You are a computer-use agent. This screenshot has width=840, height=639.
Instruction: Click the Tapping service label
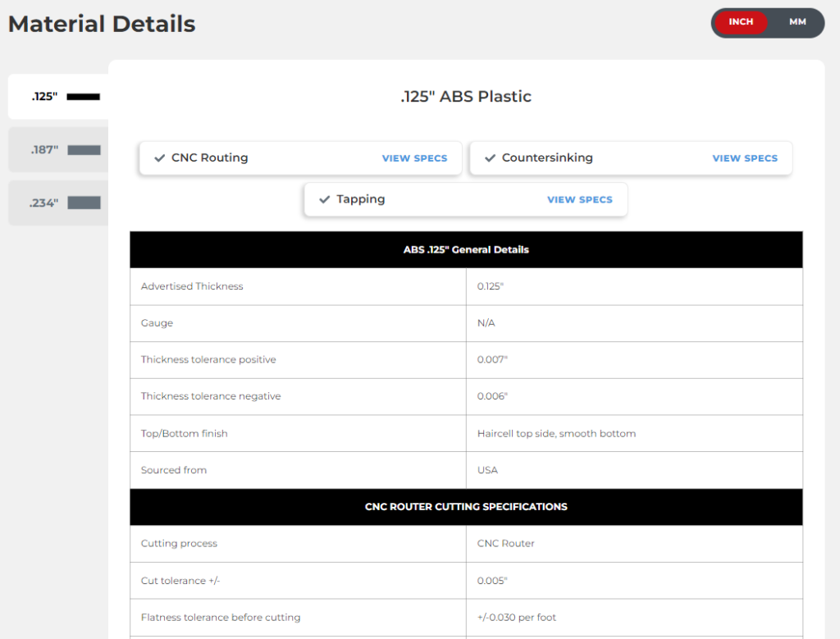(361, 199)
